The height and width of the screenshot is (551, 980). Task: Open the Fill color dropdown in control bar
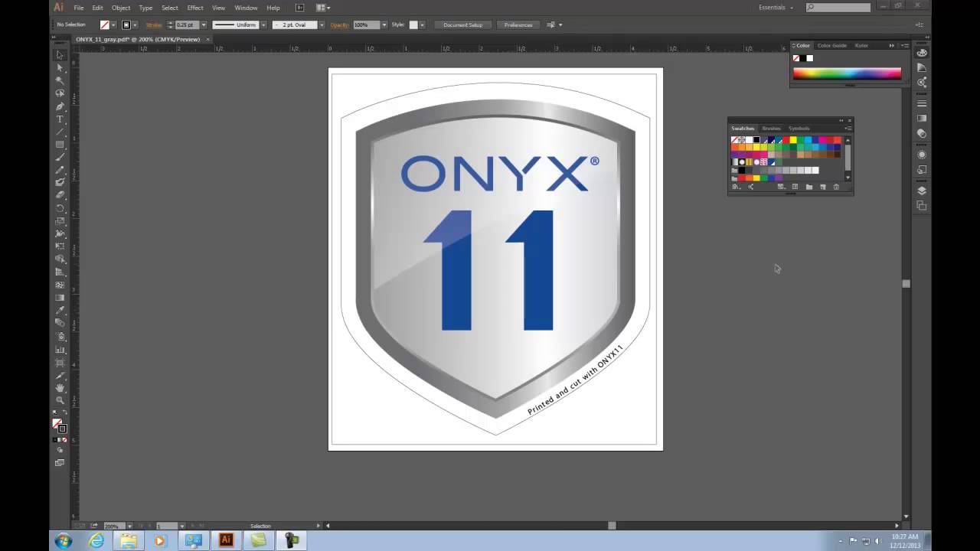coord(113,24)
